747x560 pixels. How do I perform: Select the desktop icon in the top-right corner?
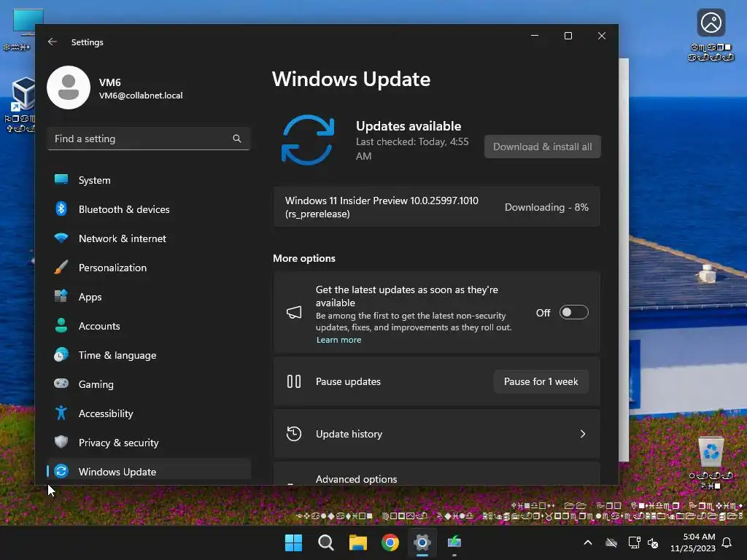[711, 35]
